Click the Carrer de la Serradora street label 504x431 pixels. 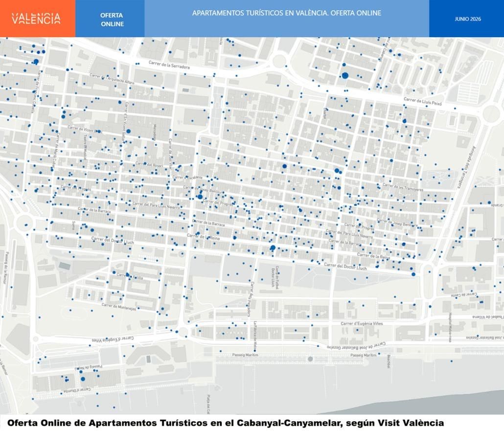169,65
